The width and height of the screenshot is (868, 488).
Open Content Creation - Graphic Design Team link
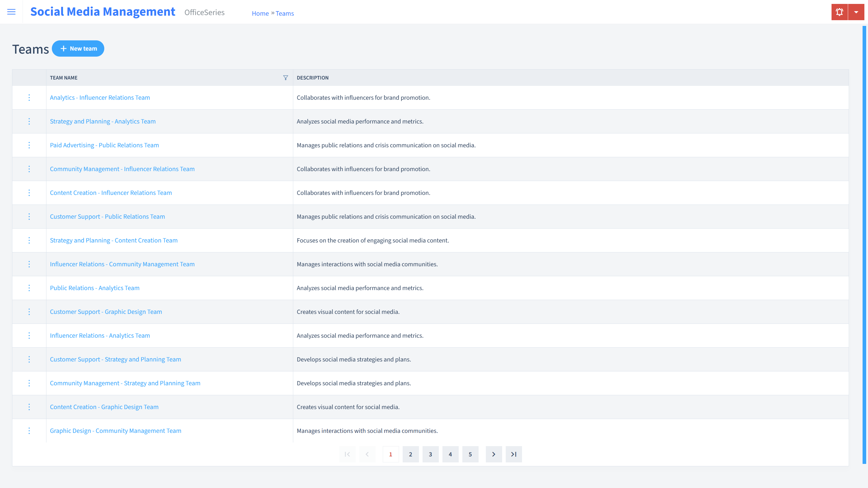pyautogui.click(x=104, y=407)
